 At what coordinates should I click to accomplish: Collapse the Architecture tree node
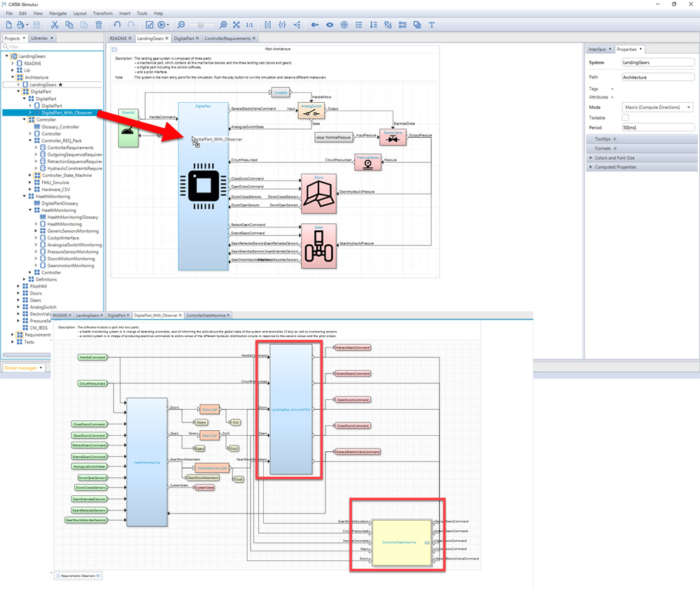tap(13, 77)
